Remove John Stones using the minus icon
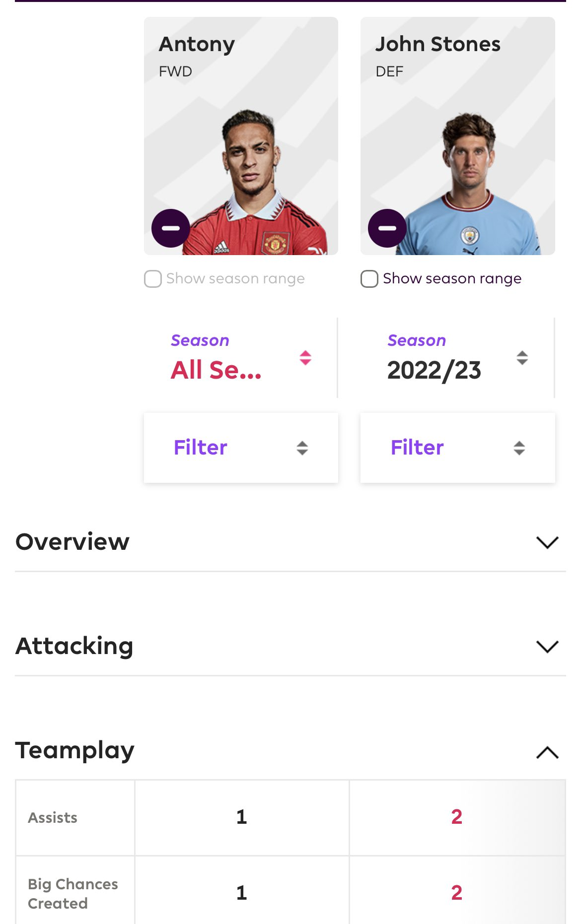The height and width of the screenshot is (924, 581). pyautogui.click(x=387, y=228)
